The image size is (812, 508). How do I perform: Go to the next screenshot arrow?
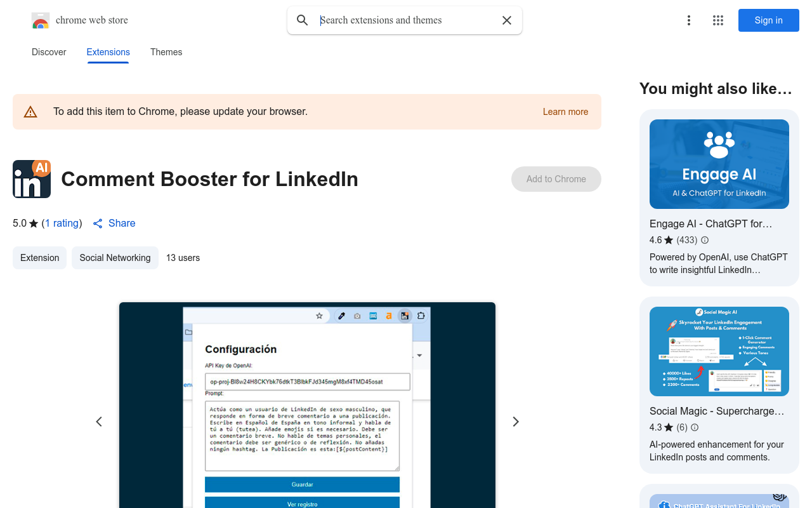pyautogui.click(x=516, y=422)
